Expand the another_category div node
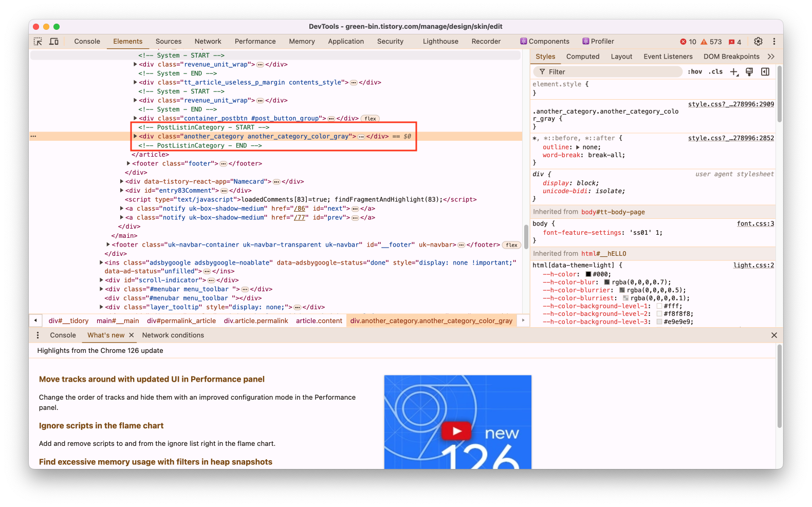This screenshot has width=812, height=507. click(x=135, y=136)
